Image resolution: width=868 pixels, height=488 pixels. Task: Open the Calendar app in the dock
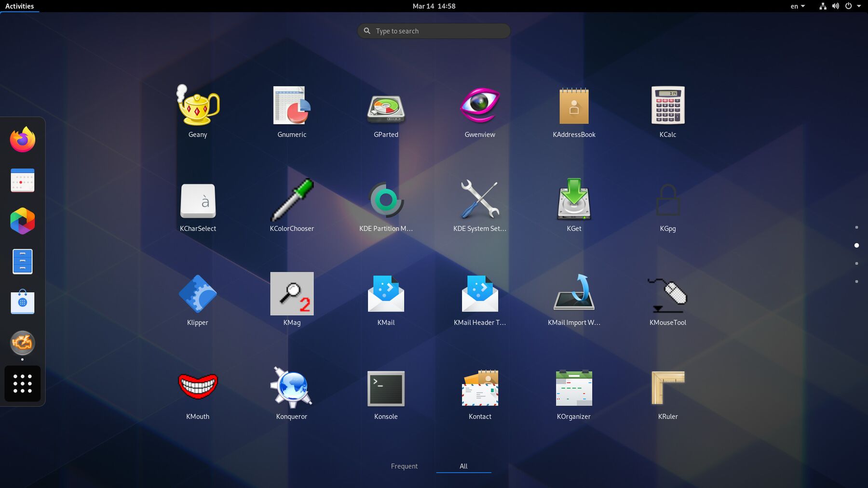click(23, 180)
